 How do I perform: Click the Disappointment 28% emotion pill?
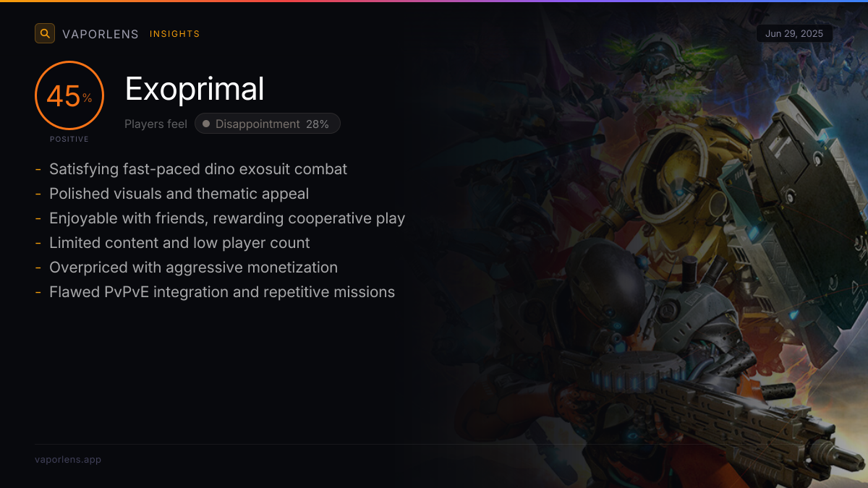click(268, 124)
